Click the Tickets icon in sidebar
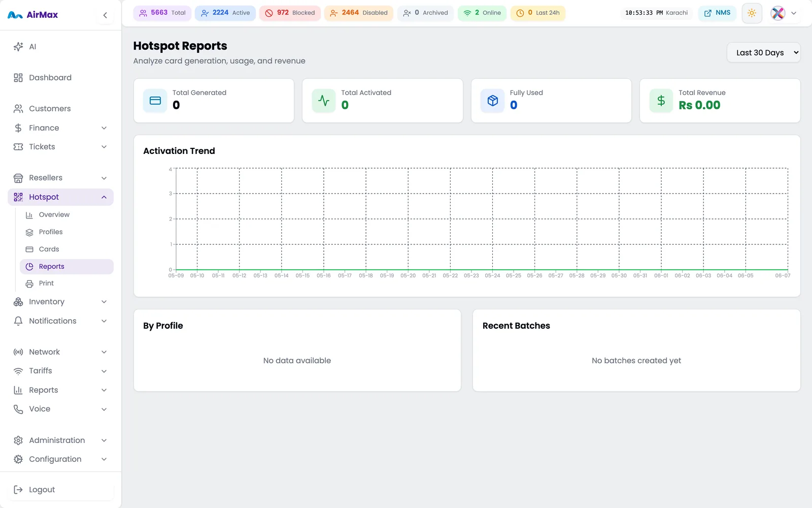Viewport: 812px width, 508px height. [18, 147]
